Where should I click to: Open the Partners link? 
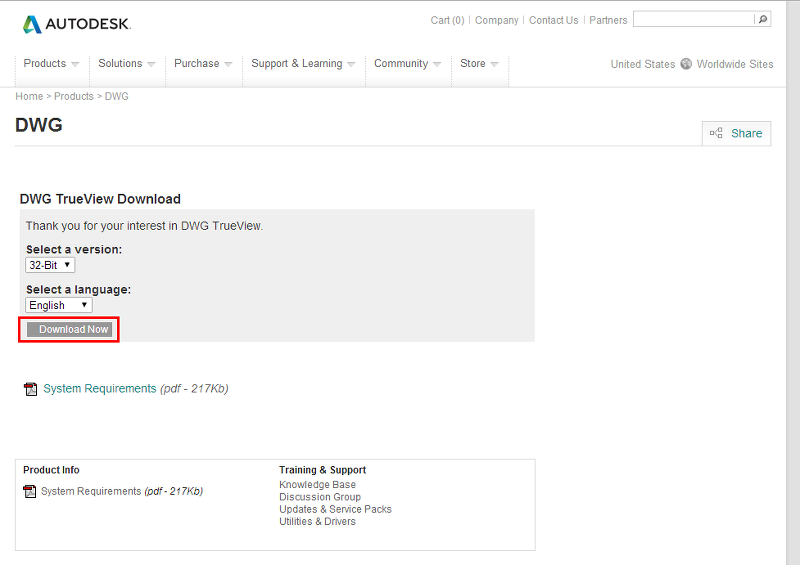(608, 20)
